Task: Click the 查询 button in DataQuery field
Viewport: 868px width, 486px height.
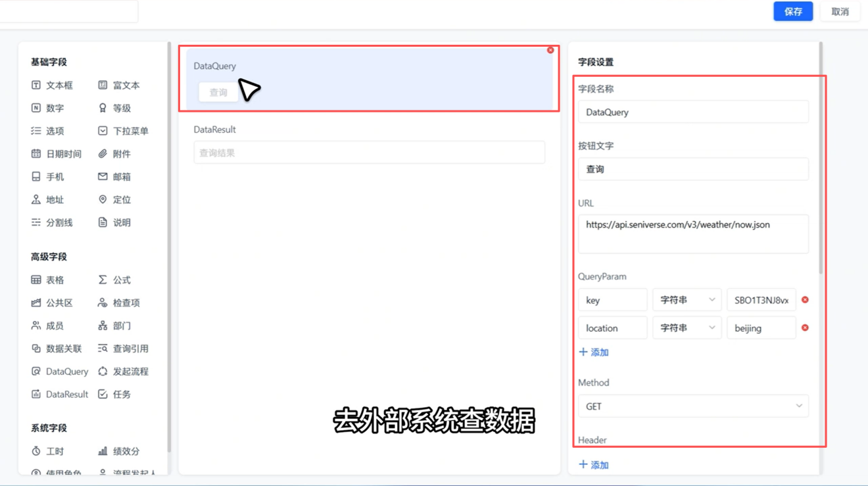Action: 218,93
